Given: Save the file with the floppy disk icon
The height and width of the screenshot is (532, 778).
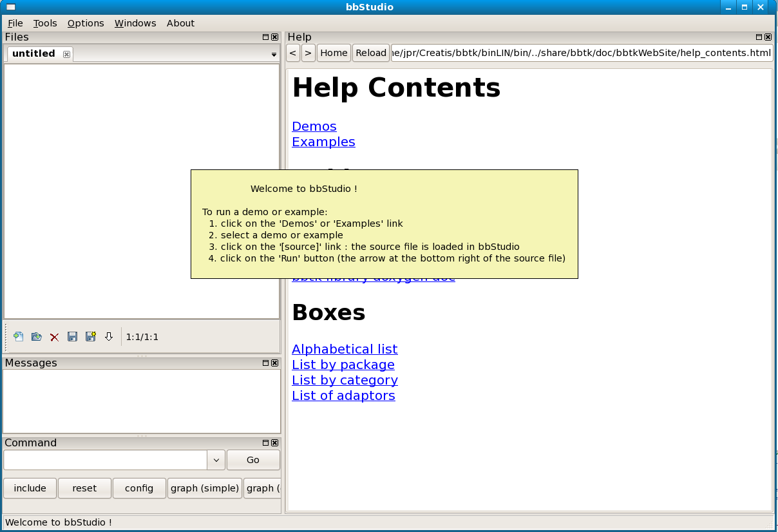Looking at the screenshot, I should (73, 336).
